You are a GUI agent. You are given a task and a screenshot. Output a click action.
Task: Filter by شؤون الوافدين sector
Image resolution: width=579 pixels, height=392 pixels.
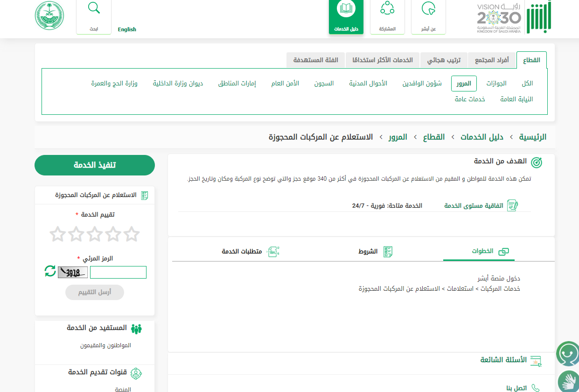pos(422,84)
